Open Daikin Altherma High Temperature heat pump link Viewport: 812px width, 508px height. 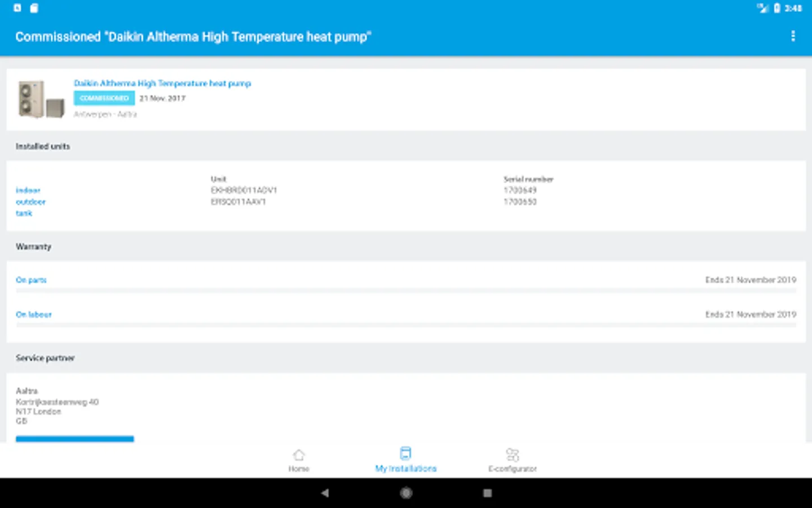tap(162, 83)
